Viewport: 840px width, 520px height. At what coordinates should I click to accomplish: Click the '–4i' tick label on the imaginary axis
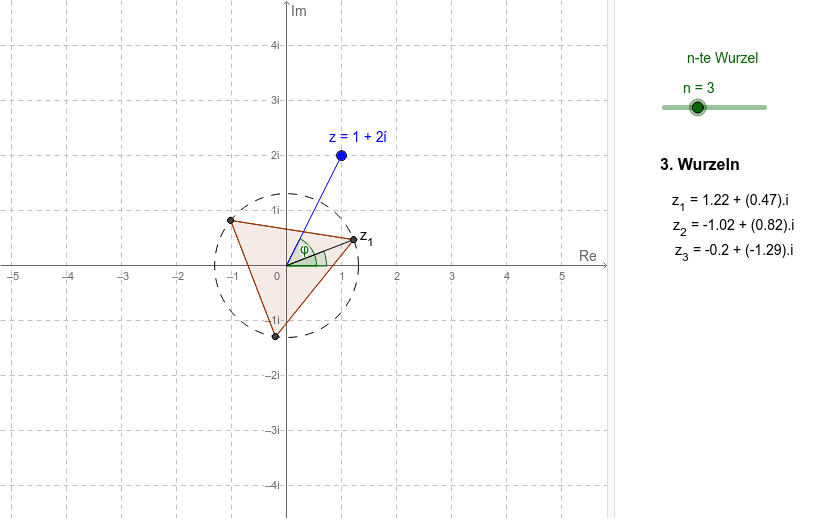click(273, 485)
